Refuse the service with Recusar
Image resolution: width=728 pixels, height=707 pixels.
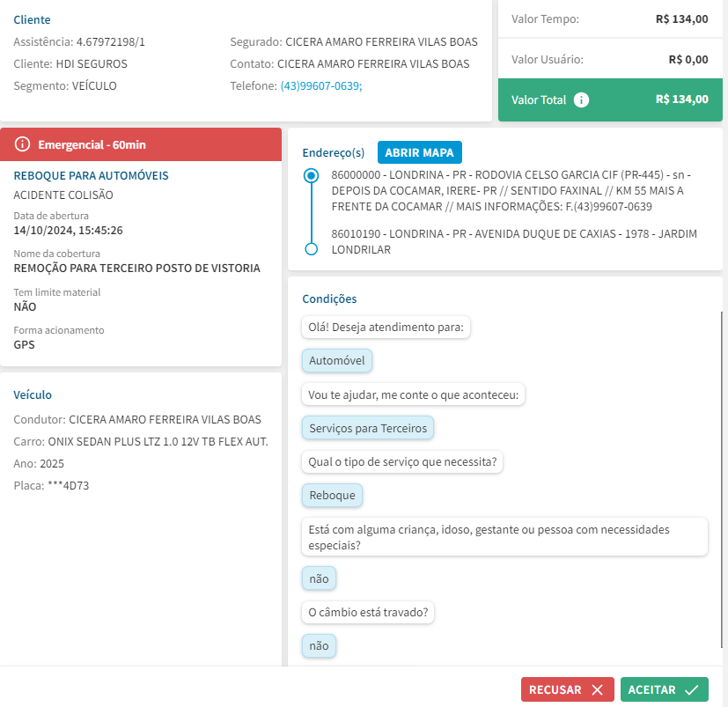pyautogui.click(x=568, y=689)
